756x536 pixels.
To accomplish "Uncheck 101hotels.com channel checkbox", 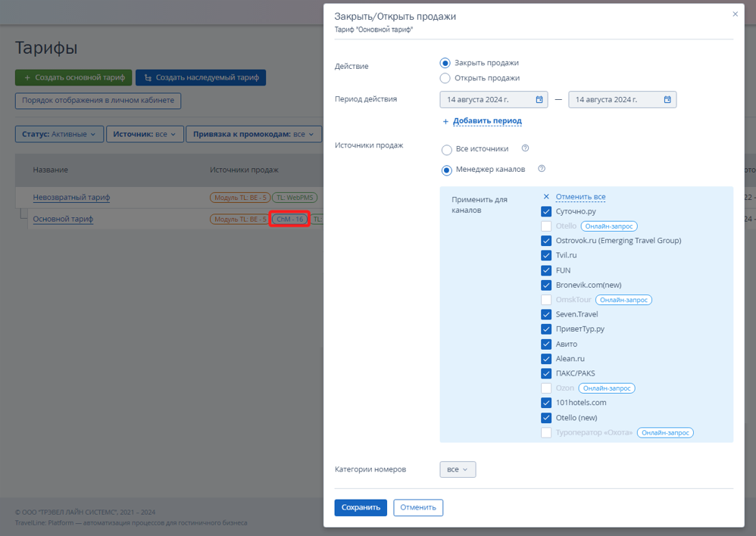I will 546,403.
